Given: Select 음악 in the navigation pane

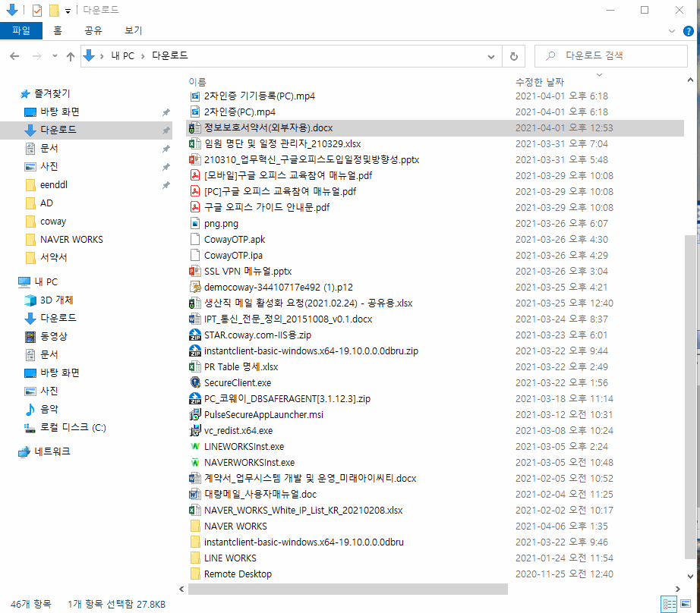Looking at the screenshot, I should [x=49, y=409].
